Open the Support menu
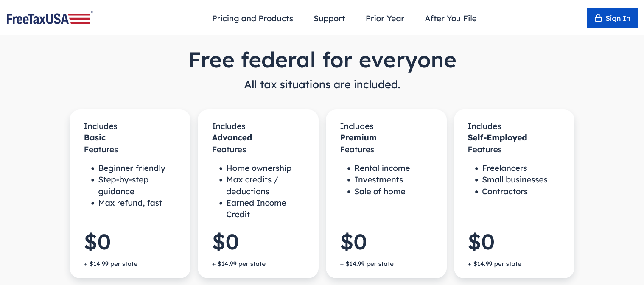The height and width of the screenshot is (285, 644). (329, 19)
